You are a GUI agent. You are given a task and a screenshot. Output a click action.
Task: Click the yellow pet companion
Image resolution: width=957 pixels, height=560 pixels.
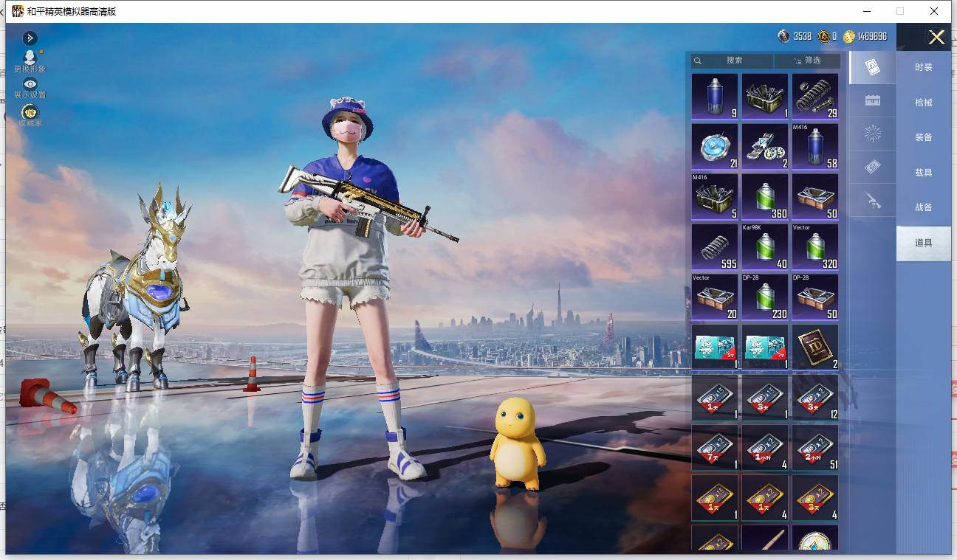(x=518, y=443)
